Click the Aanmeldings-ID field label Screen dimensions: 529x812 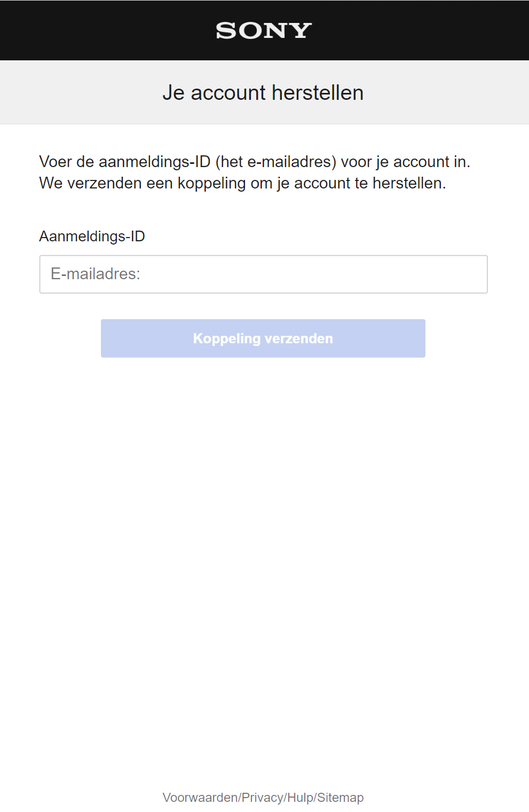[92, 236]
